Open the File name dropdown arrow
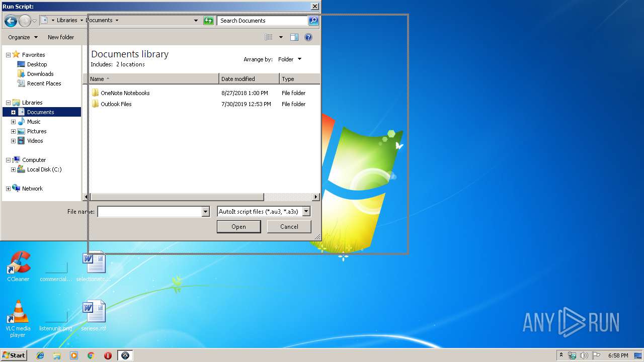The width and height of the screenshot is (644, 362). point(205,212)
